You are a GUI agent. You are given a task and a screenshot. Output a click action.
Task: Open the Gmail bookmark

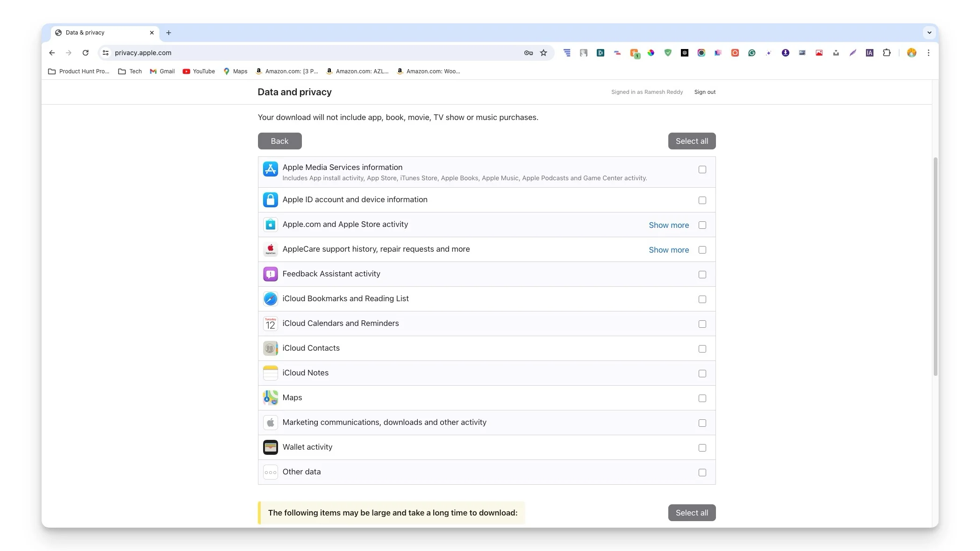[162, 71]
